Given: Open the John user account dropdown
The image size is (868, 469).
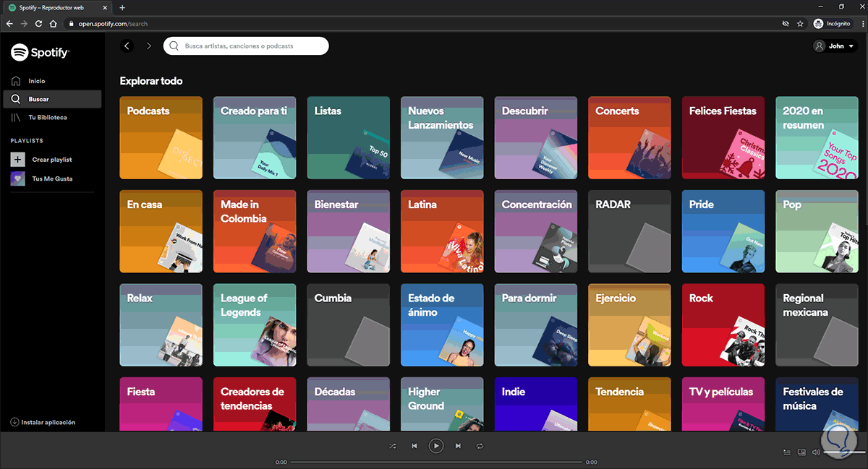Looking at the screenshot, I should pos(835,46).
